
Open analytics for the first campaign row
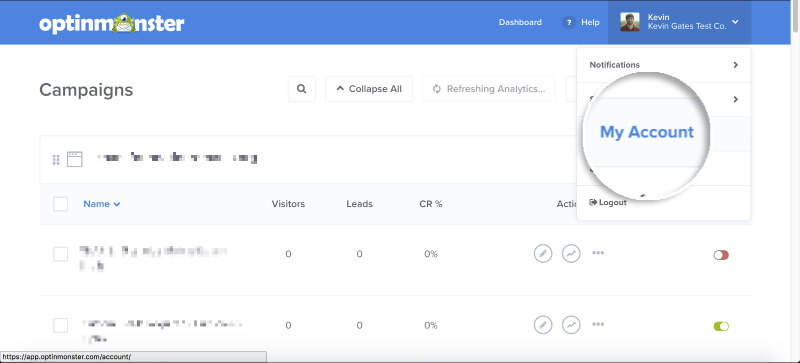click(571, 253)
